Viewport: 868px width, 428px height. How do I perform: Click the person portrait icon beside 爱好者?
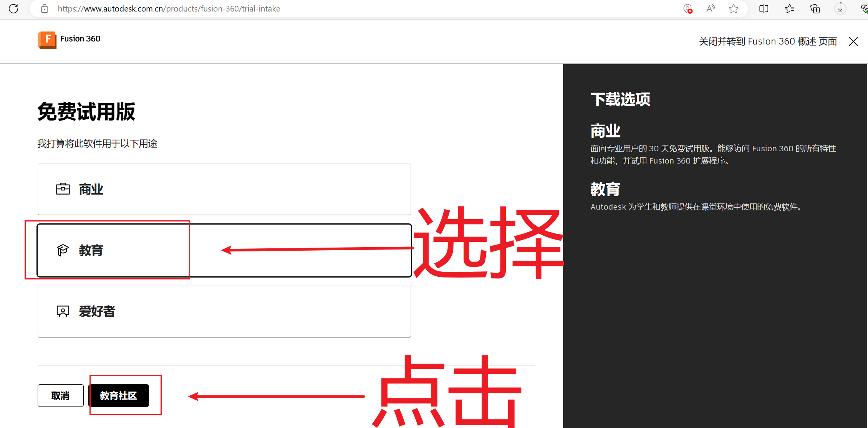click(x=63, y=311)
